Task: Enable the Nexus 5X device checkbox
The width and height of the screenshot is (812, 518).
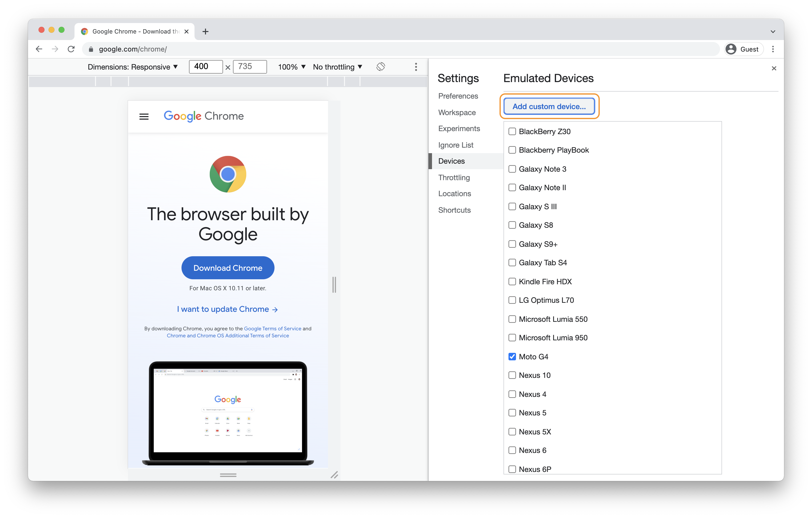Action: (x=511, y=431)
